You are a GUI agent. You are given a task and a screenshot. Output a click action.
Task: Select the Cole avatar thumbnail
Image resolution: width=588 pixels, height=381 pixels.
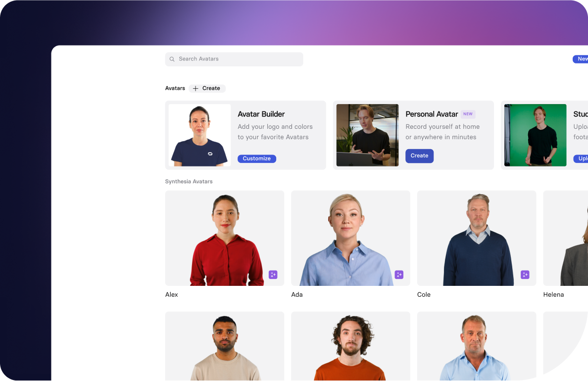[x=477, y=238]
